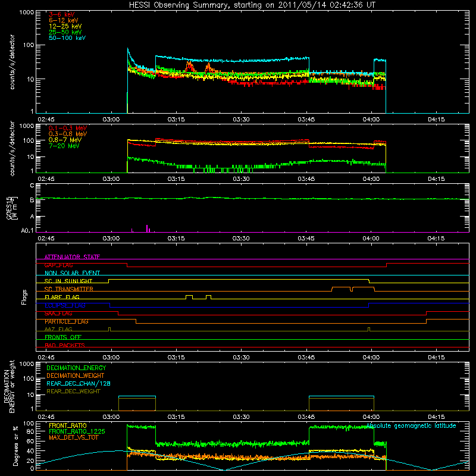Click the HESSI Observing Summary title text
Screen dimensions: 476x476
click(252, 5)
